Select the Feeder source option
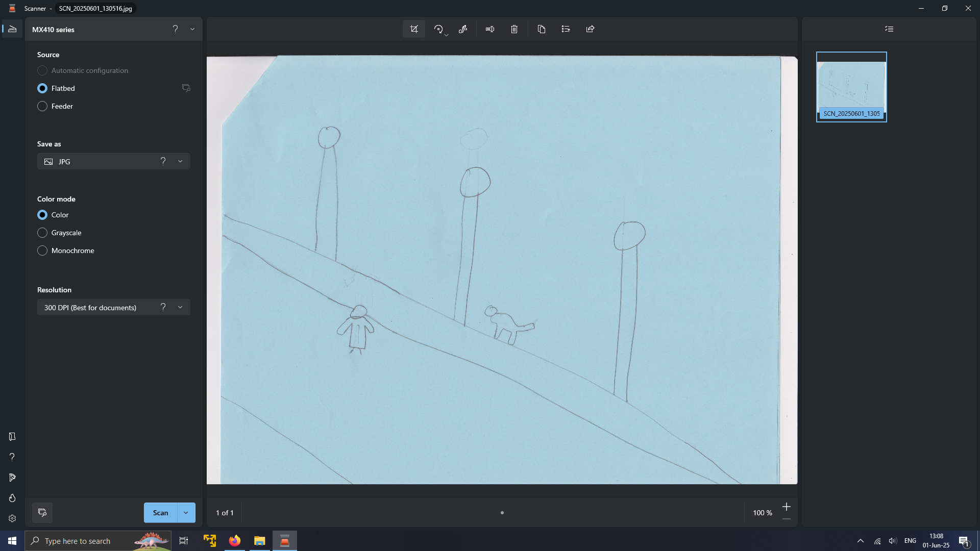 point(42,106)
